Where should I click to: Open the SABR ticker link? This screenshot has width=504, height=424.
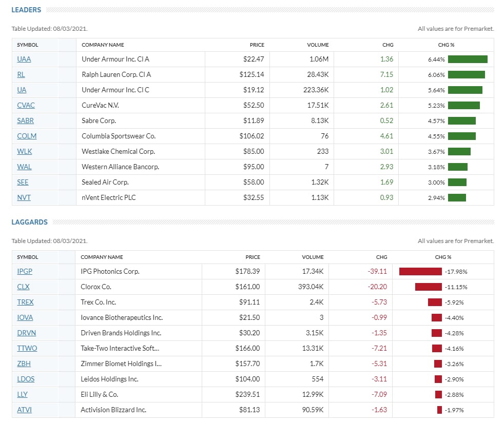click(x=25, y=120)
